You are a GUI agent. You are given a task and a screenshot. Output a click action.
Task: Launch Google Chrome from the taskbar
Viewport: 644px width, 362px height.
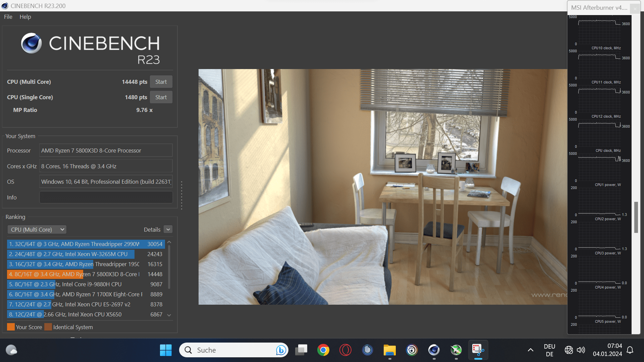point(323,350)
